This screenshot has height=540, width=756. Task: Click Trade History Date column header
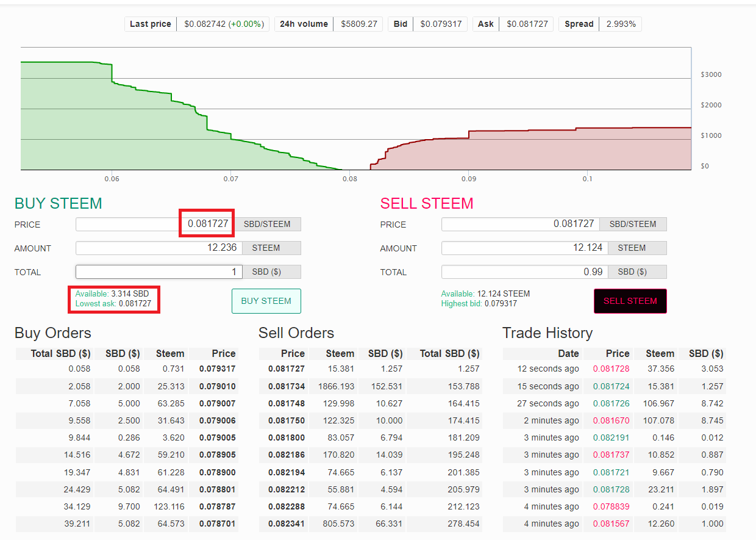click(568, 353)
